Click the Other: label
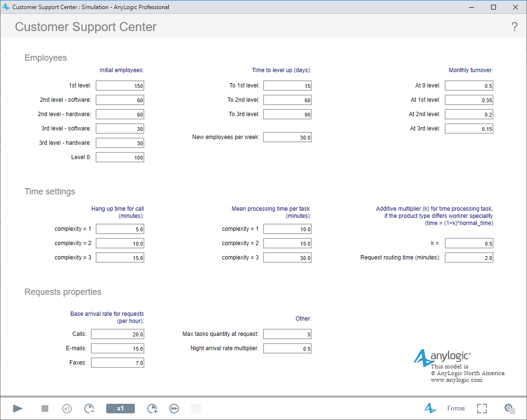The image size is (527, 420). click(303, 319)
